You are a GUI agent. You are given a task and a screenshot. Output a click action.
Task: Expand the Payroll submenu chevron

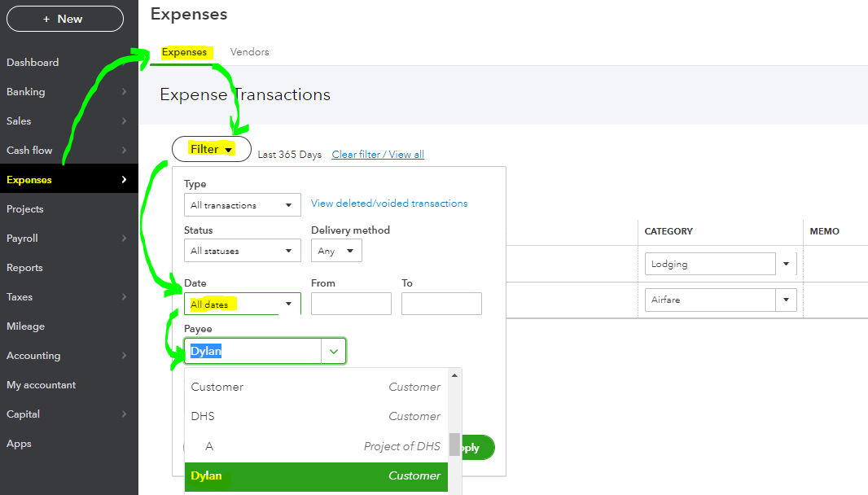click(x=124, y=239)
